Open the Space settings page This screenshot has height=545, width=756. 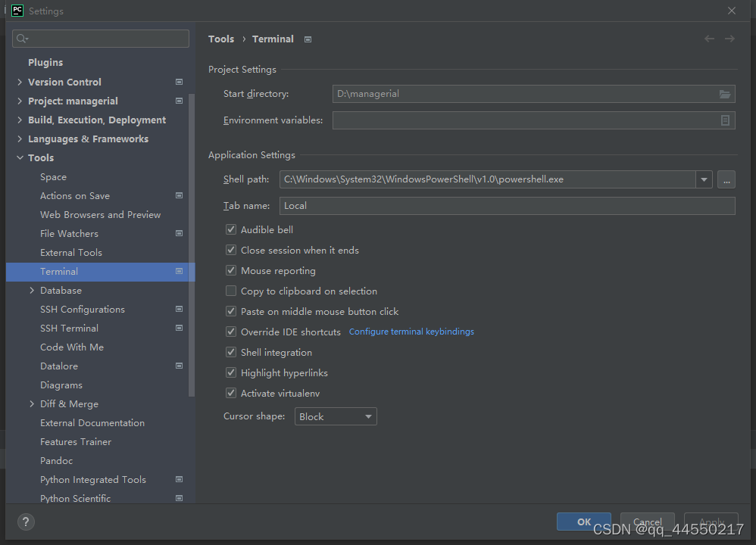[x=53, y=177]
